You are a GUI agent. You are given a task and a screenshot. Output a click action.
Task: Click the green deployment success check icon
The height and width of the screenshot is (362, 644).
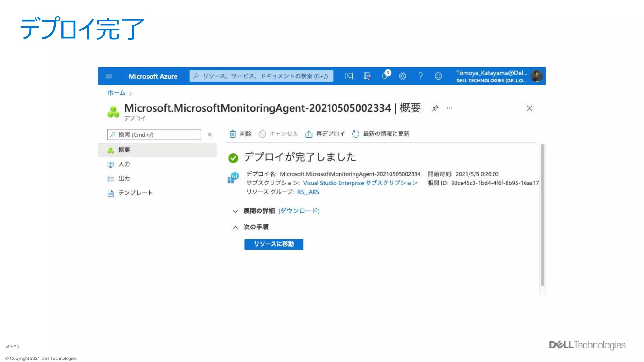[233, 158]
